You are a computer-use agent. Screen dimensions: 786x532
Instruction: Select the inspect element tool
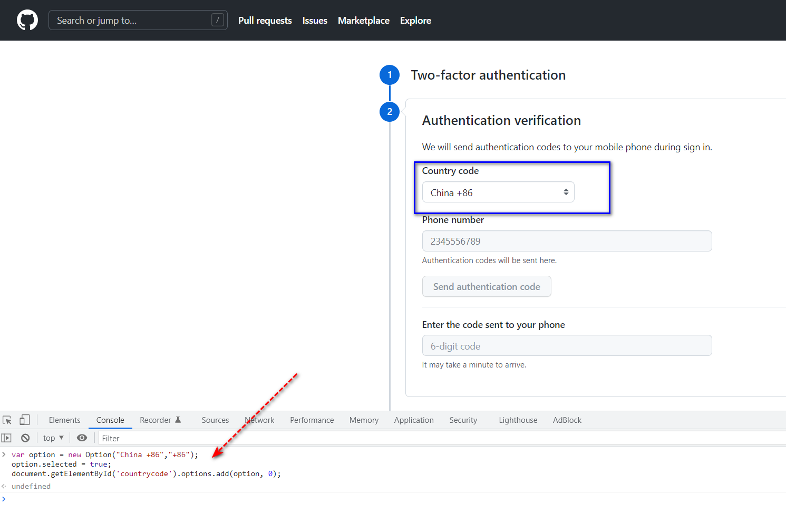click(7, 420)
